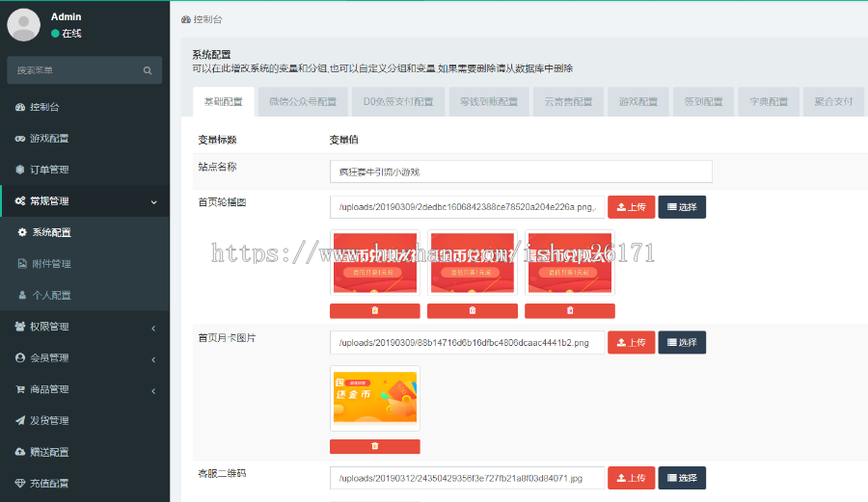Upload a file for 客服二维码
This screenshot has height=502, width=868.
(x=631, y=478)
